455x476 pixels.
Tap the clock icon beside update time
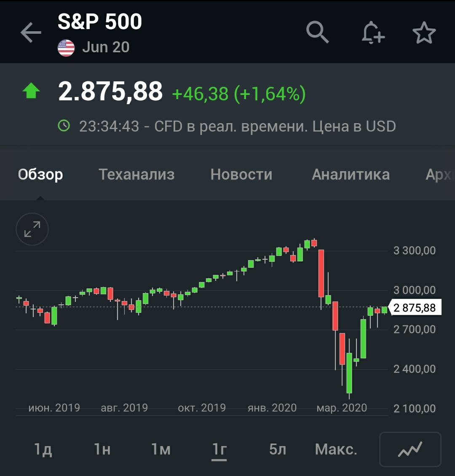click(64, 126)
